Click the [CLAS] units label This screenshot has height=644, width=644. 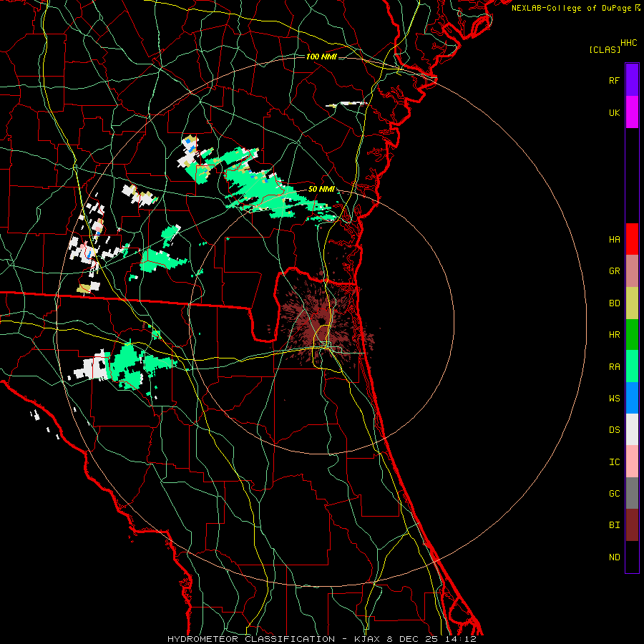(605, 49)
